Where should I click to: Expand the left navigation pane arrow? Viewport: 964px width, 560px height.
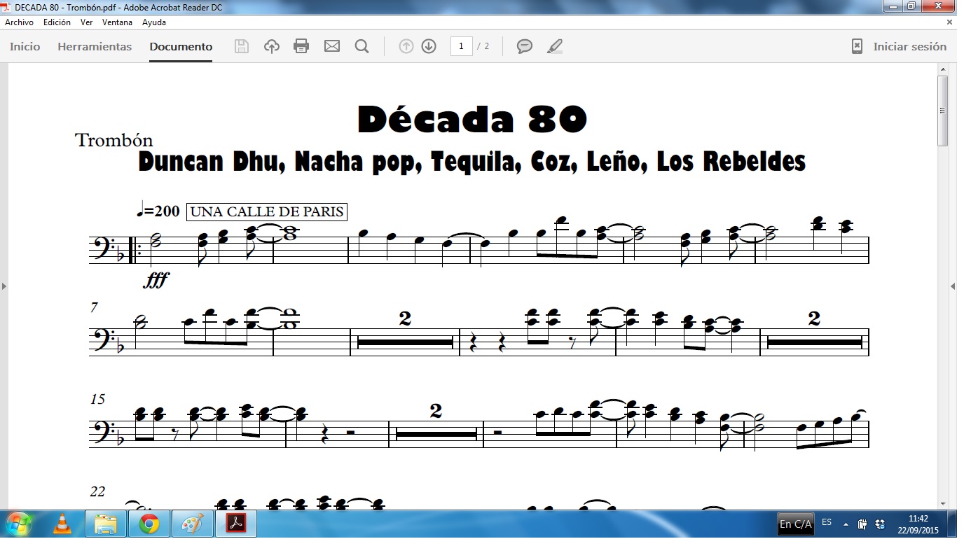pyautogui.click(x=4, y=286)
